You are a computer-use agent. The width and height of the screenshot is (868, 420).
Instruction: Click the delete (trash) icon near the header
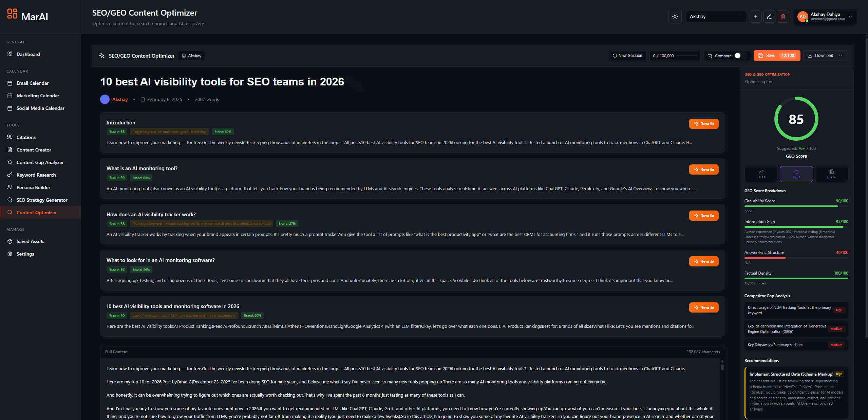[x=783, y=16]
